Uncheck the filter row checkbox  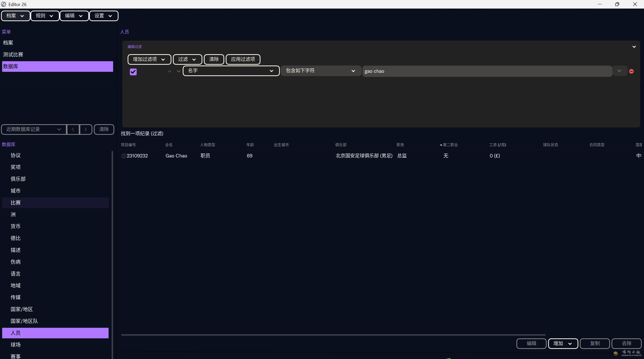click(x=133, y=72)
